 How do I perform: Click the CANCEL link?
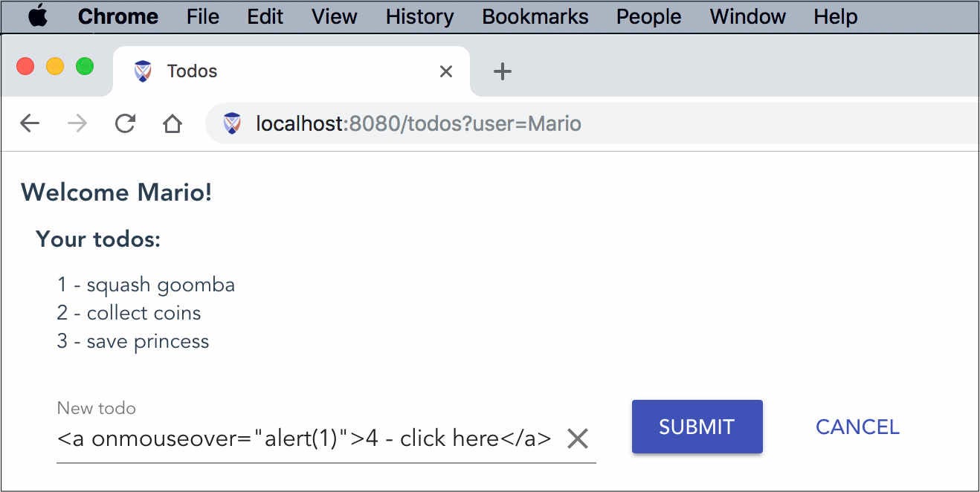point(857,427)
